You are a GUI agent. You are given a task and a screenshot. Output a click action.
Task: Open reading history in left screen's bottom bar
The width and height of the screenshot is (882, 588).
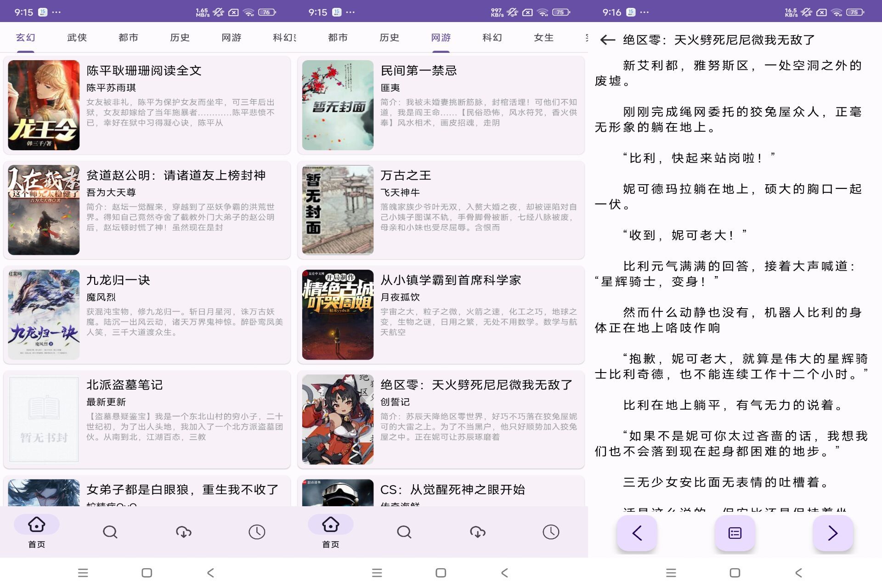(x=257, y=532)
